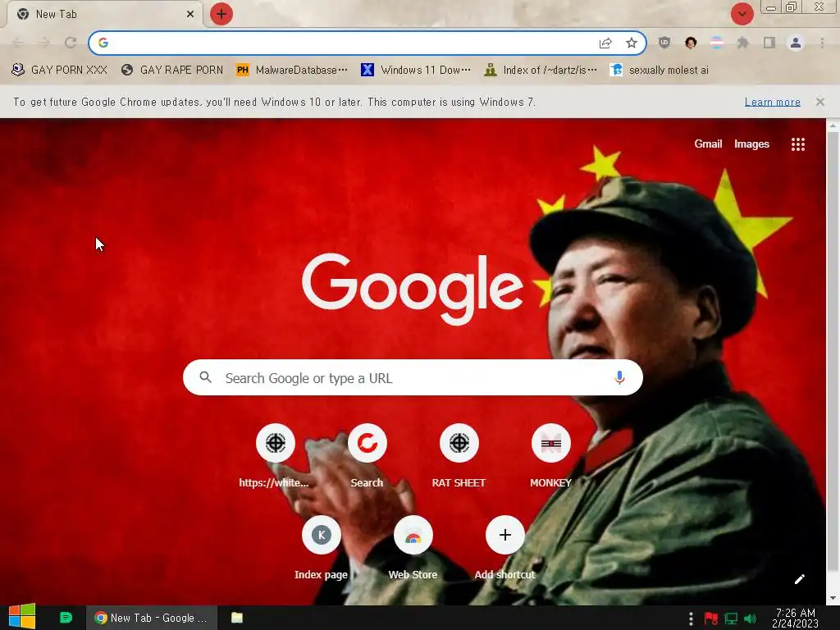Open the tab search red chevron button
The height and width of the screenshot is (630, 840).
(x=742, y=14)
